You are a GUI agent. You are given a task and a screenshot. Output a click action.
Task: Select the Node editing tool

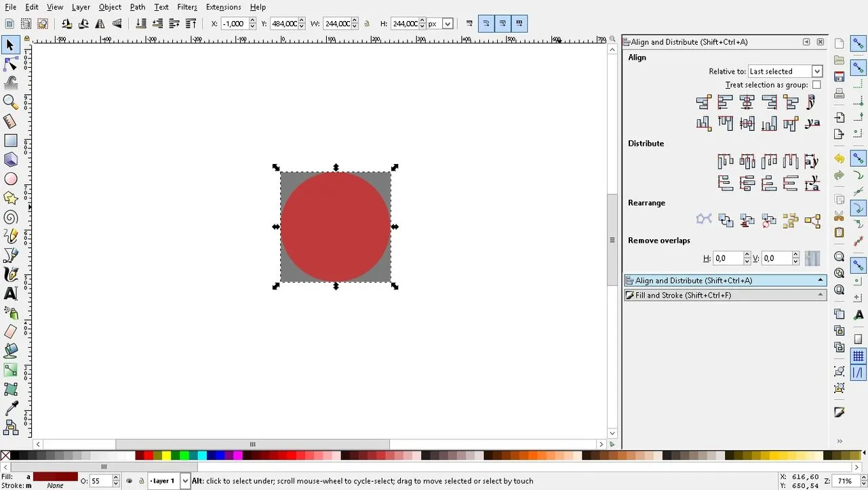point(10,64)
